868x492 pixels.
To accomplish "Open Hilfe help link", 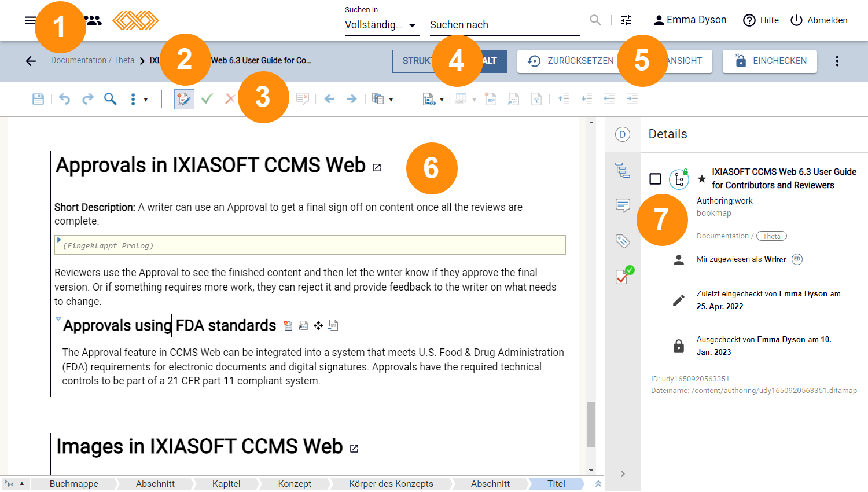I will [x=761, y=20].
